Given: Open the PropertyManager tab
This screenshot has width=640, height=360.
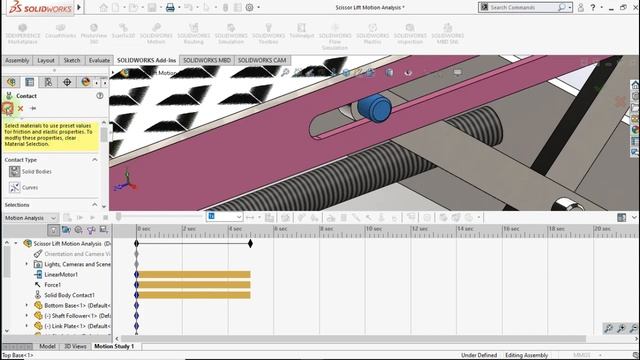Looking at the screenshot, I should 29,82.
